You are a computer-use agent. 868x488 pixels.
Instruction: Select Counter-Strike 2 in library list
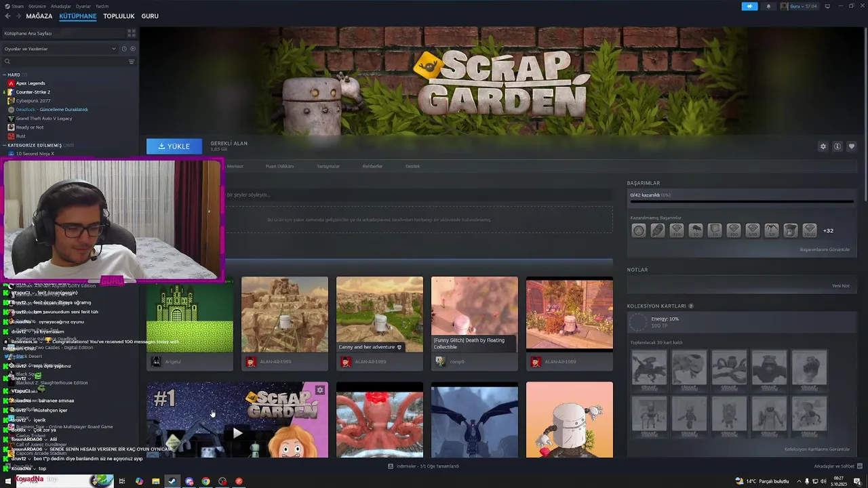point(33,92)
